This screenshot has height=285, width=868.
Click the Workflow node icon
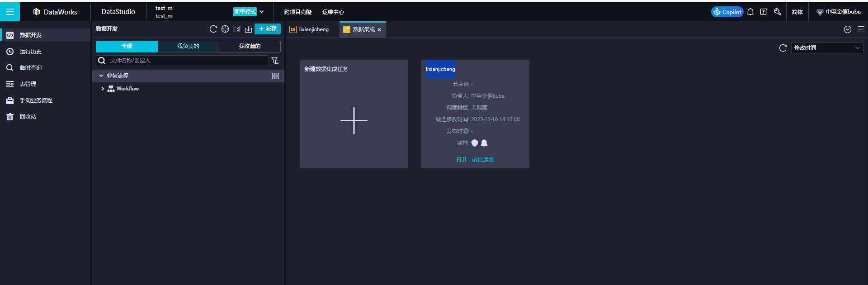point(111,89)
